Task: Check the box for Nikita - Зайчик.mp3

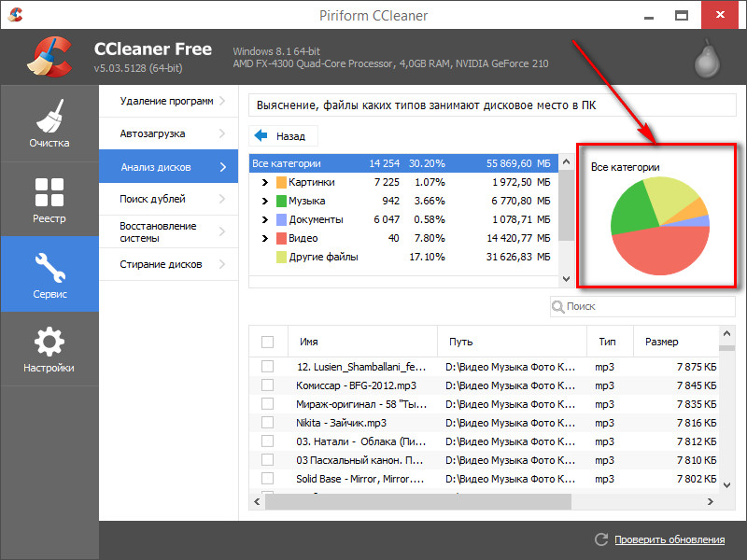Action: pos(268,423)
